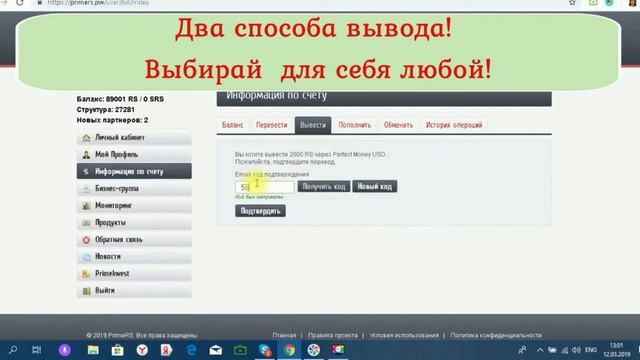Open Новости in the sidebar

(x=134, y=257)
